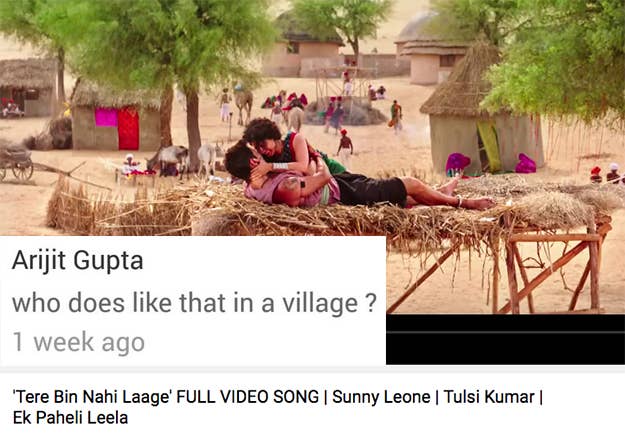Viewport: 625px width, 434px height.
Task: Click the commenter name Arijit Gupta
Action: click(x=77, y=261)
